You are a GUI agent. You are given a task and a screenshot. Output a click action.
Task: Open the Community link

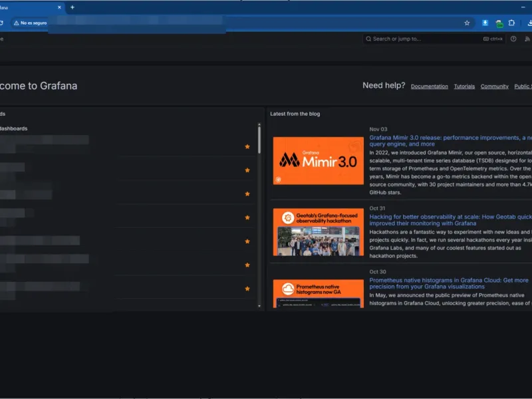(494, 86)
